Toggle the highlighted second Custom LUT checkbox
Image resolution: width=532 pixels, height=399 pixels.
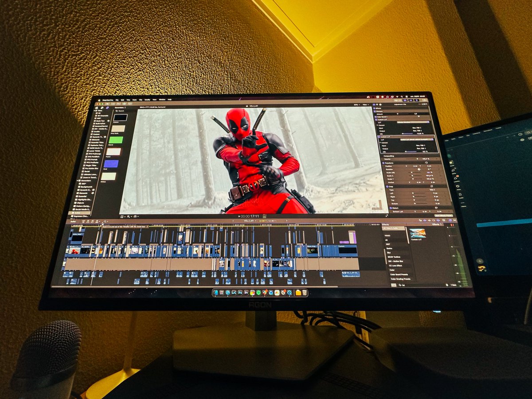pos(379,137)
